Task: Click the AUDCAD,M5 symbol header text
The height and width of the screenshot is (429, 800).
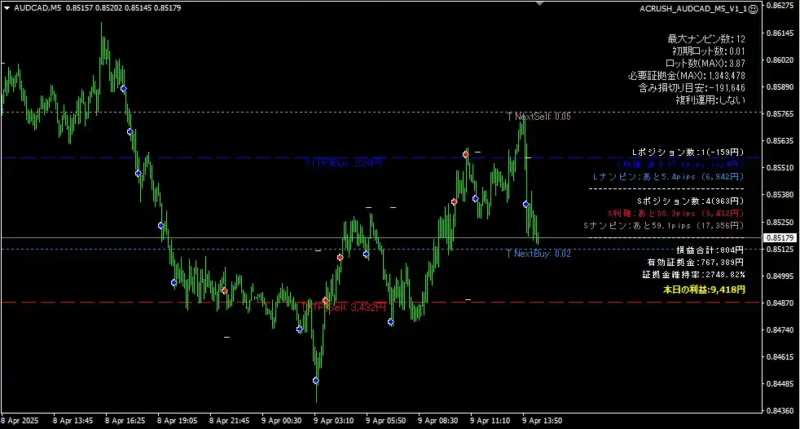Action: 28,7
